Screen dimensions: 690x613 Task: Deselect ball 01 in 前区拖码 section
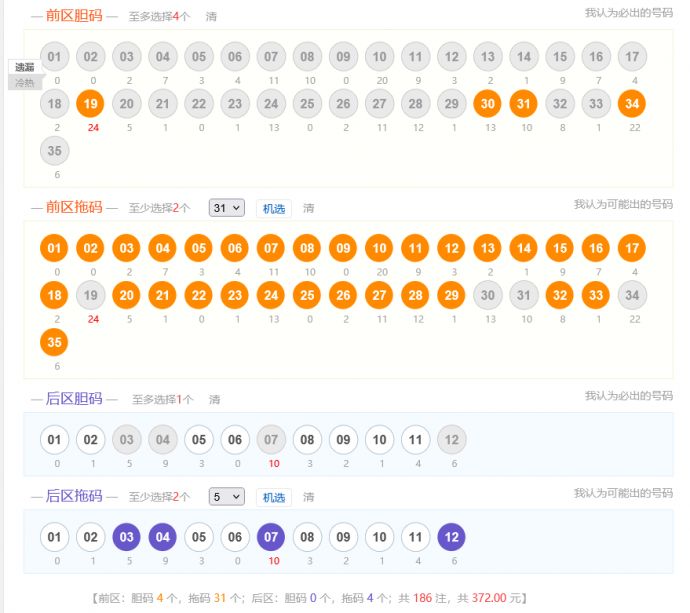tap(55, 248)
